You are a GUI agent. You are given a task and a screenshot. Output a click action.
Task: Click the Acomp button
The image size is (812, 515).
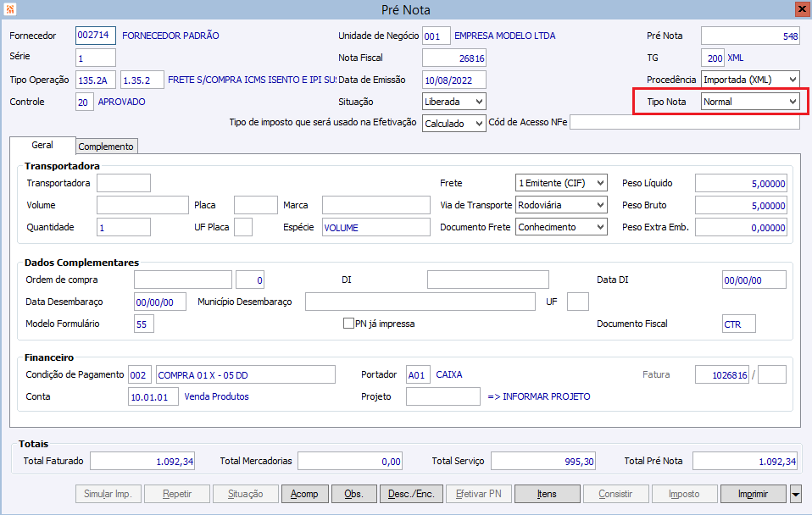(x=303, y=494)
